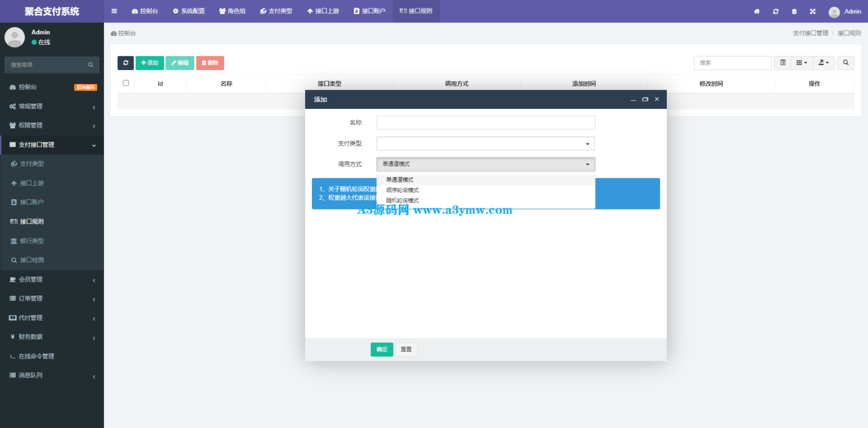Screen dimensions: 868x428
Task: Switch to the 系统配置 top tab
Action: (x=189, y=11)
